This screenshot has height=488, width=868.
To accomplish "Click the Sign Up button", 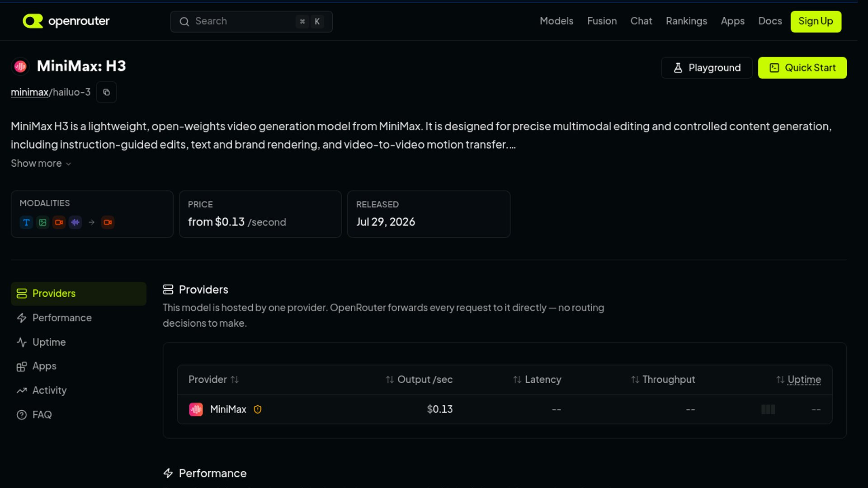I will [816, 21].
